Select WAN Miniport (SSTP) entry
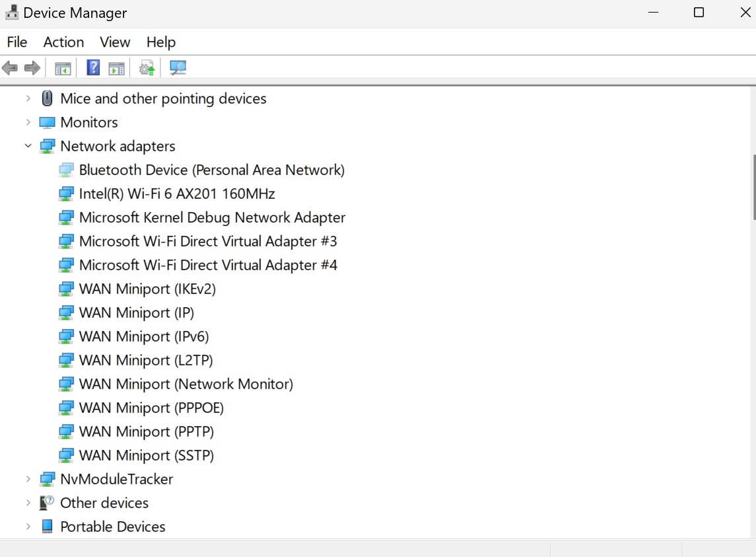 pyautogui.click(x=146, y=455)
